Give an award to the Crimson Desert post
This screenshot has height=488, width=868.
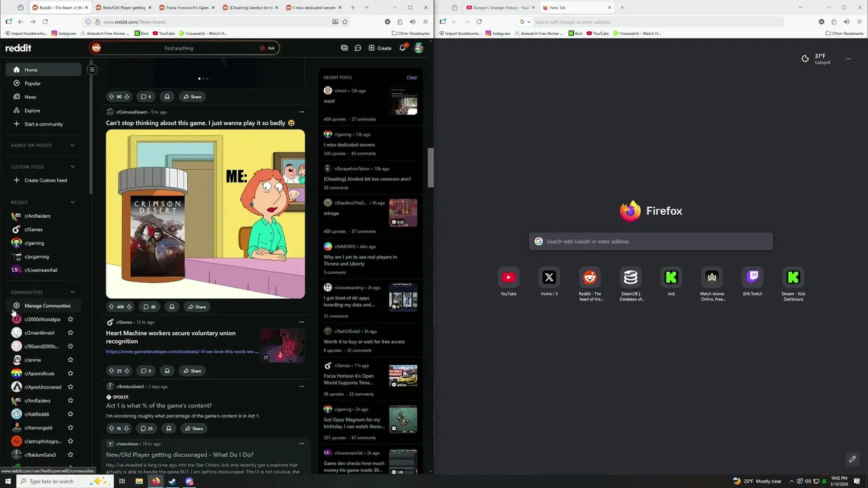(172, 307)
